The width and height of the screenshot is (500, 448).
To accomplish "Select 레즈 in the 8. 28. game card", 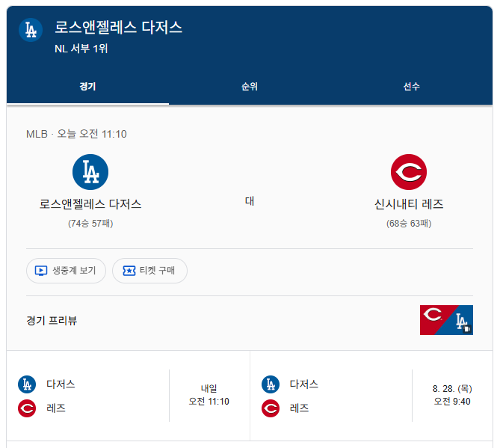I will [x=300, y=408].
